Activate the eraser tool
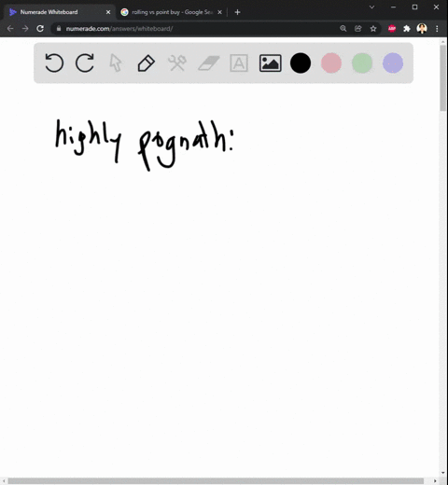The height and width of the screenshot is (485, 448). [208, 63]
